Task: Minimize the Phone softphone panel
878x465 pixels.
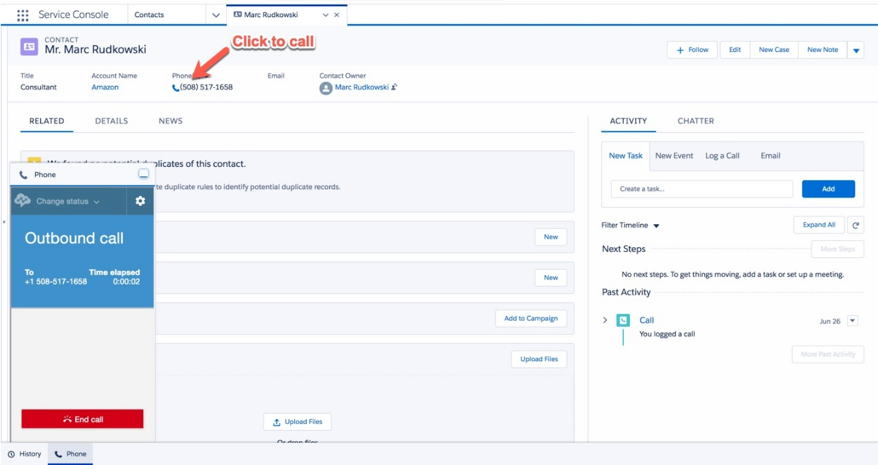Action: pyautogui.click(x=143, y=174)
